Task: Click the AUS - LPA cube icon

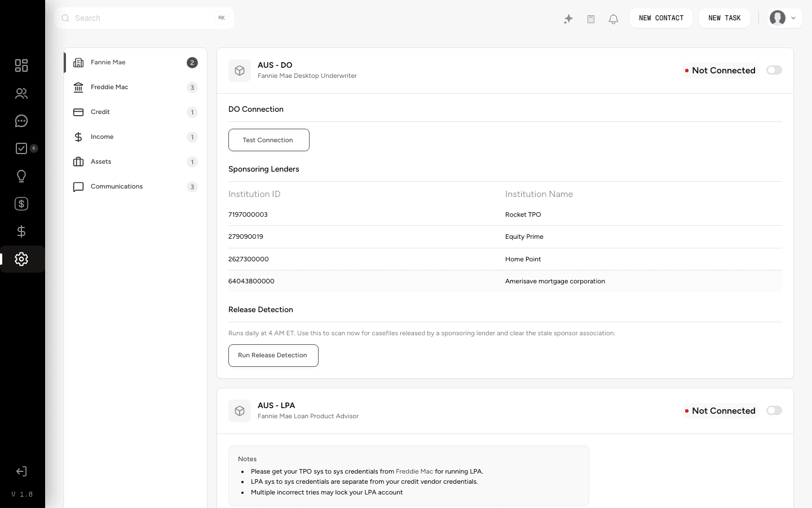Action: [x=240, y=411]
